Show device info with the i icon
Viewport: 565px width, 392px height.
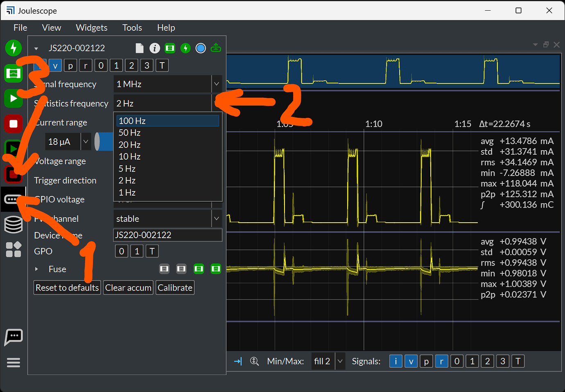click(x=155, y=48)
